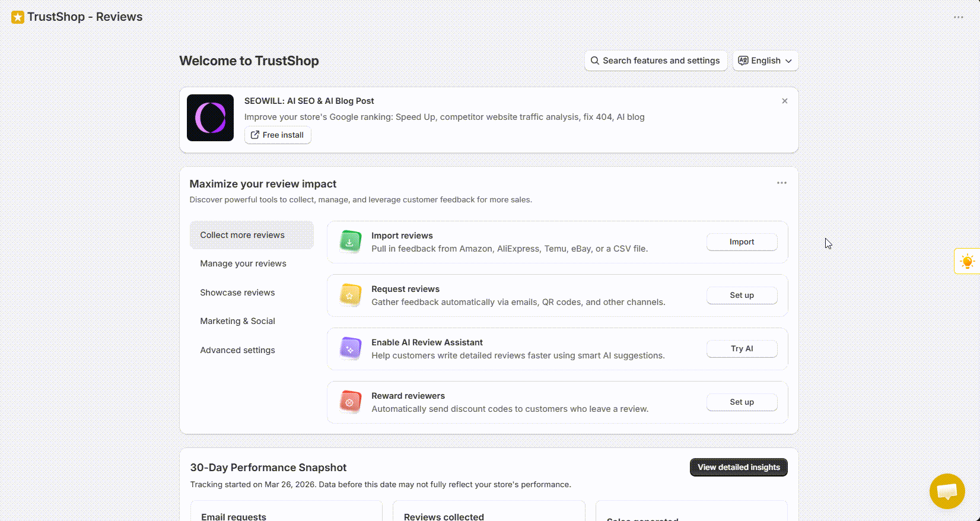Screen dimensions: 980x521
Task: Open the Maximize your review impact options menu
Action: [782, 183]
